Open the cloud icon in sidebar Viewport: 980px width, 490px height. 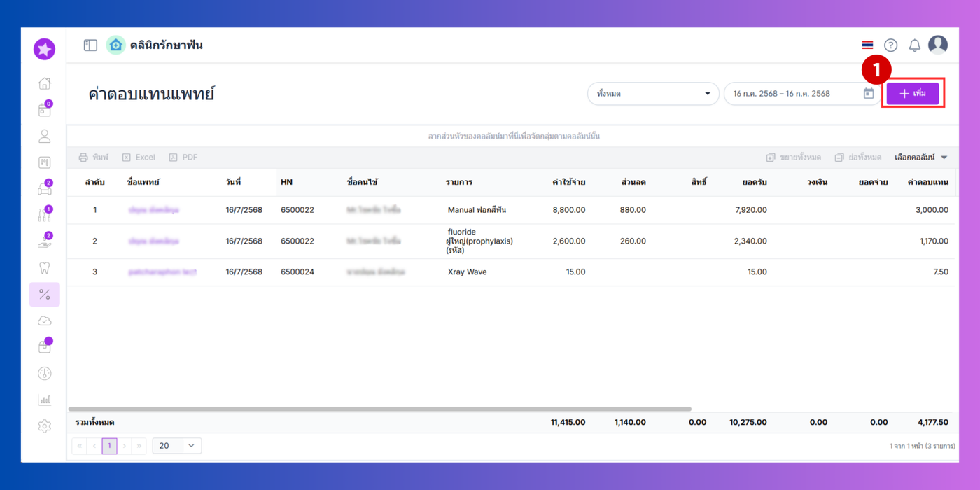pyautogui.click(x=44, y=321)
